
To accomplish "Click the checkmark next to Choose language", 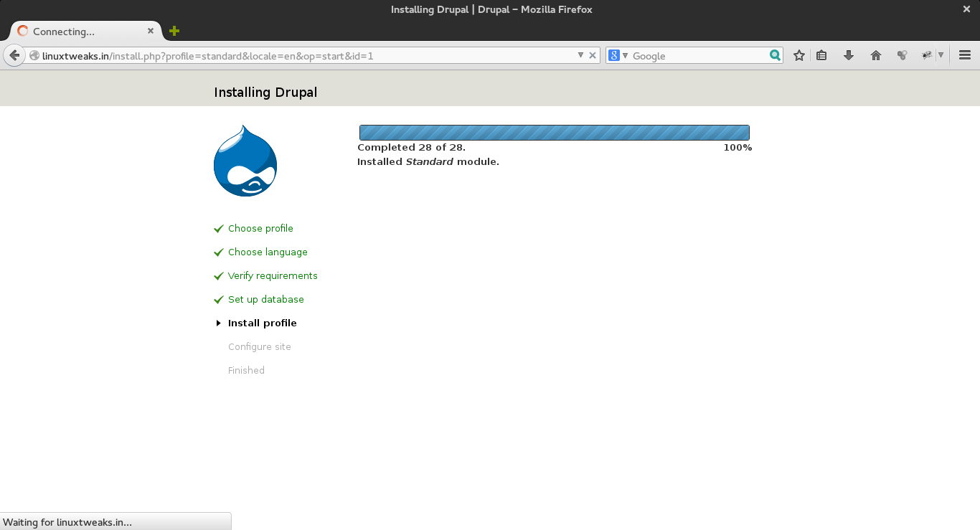I will [x=219, y=252].
